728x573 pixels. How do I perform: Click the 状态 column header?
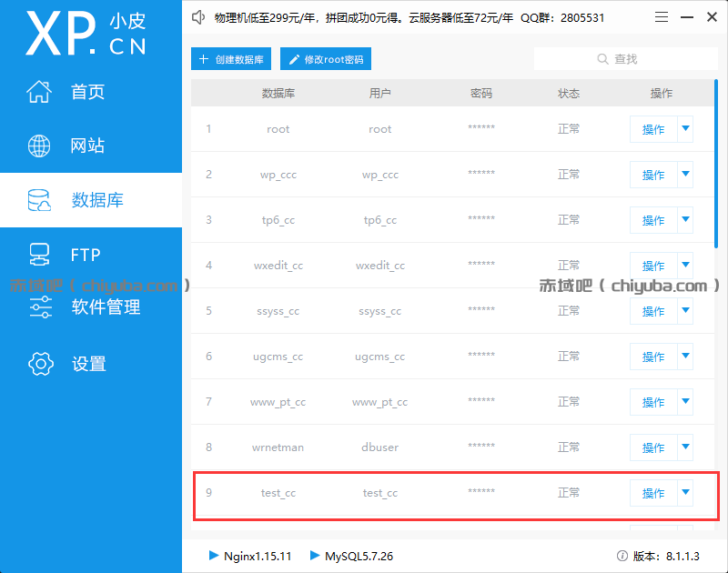[x=568, y=94]
